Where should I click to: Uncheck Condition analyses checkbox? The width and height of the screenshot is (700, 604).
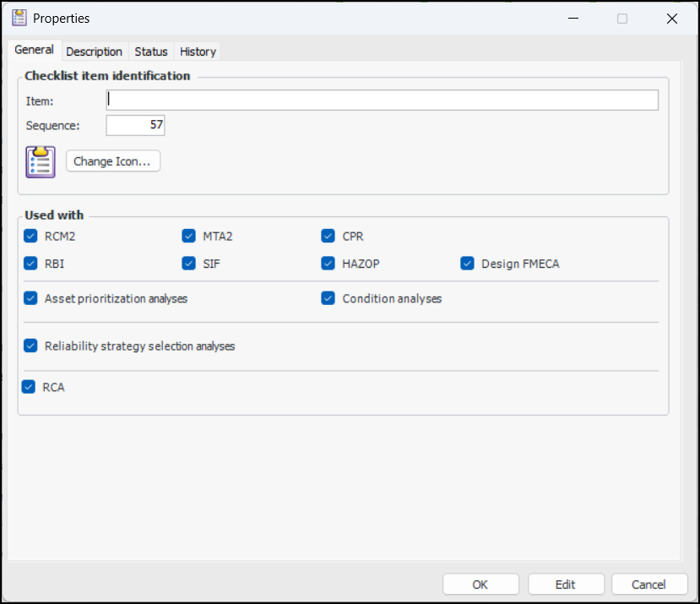tap(328, 298)
